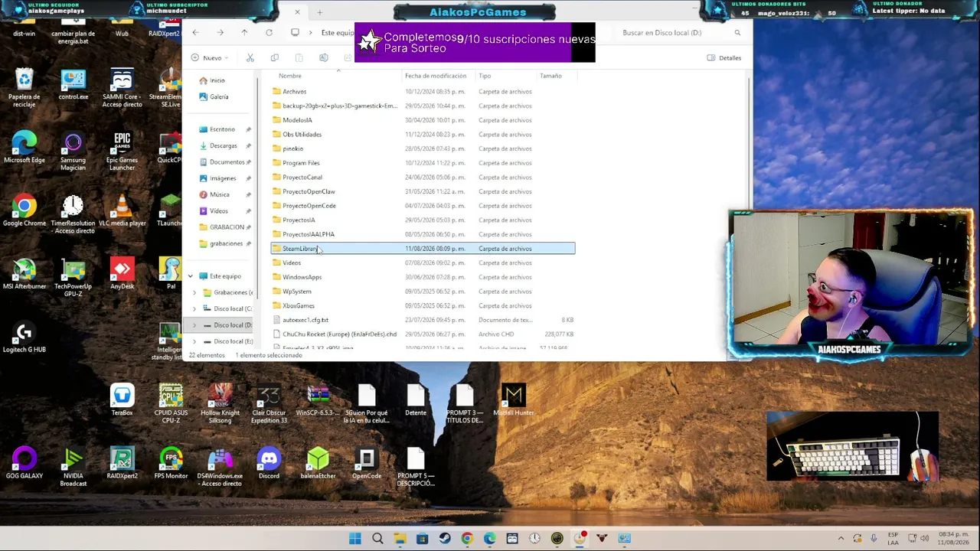Select OpenCode desktop icon

(x=367, y=464)
